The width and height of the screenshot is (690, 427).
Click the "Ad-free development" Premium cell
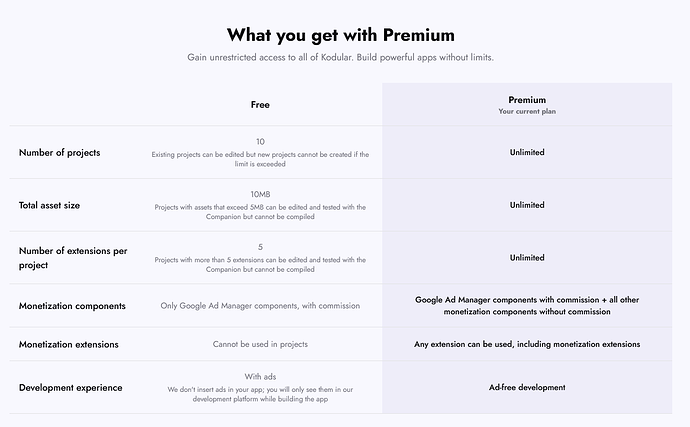527,387
